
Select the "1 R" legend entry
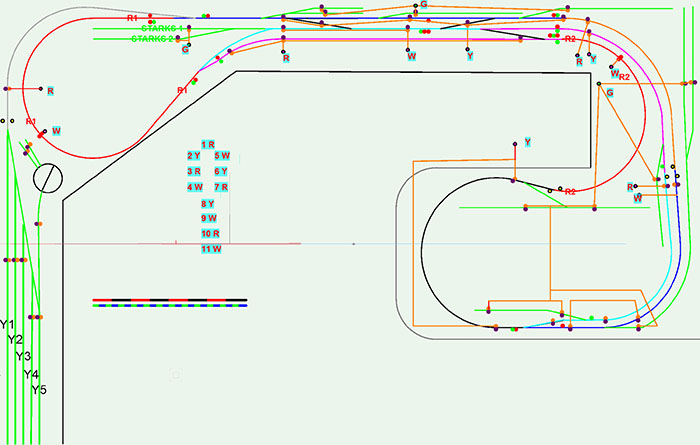pyautogui.click(x=208, y=145)
